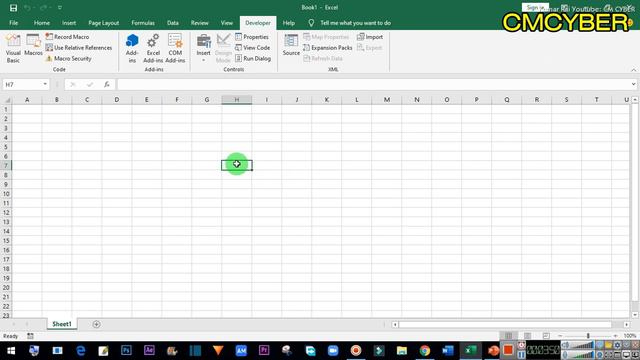Open Macro Security settings
The height and width of the screenshot is (360, 640).
pyautogui.click(x=68, y=58)
